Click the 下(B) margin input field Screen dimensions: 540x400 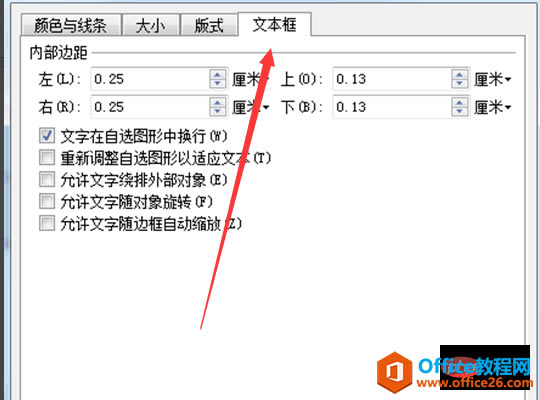(392, 107)
